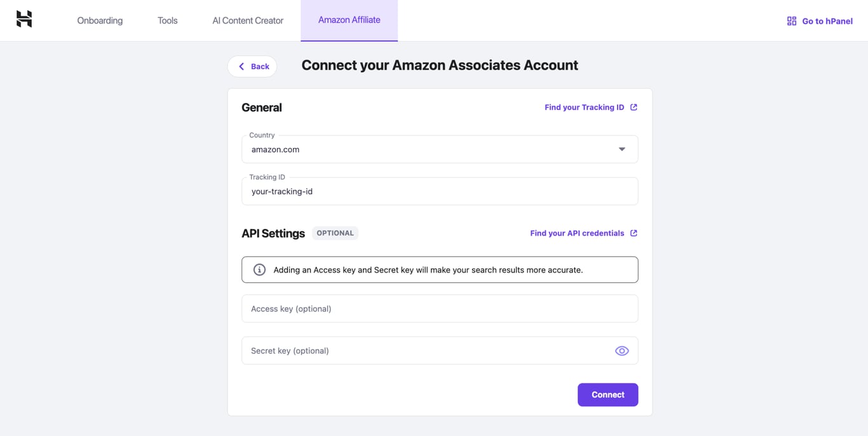Image resolution: width=868 pixels, height=436 pixels.
Task: Open the Find your Tracking ID link
Action: point(583,107)
